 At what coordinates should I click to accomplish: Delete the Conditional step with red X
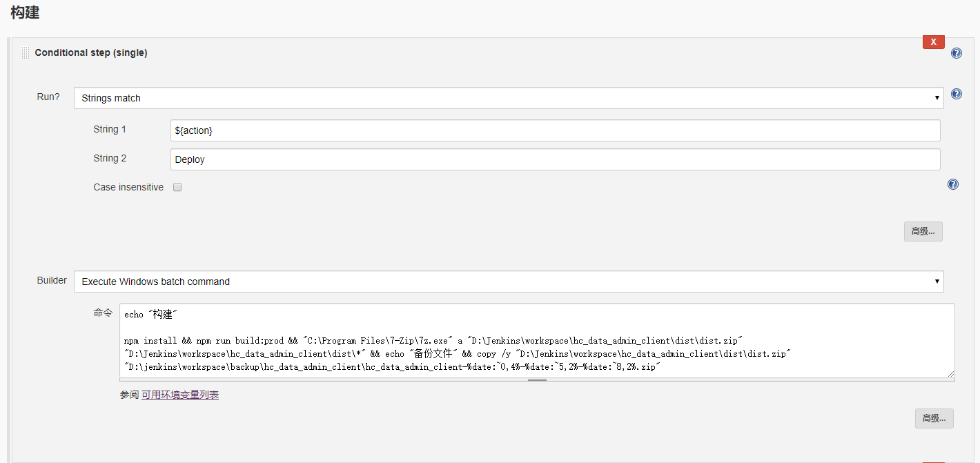pyautogui.click(x=933, y=42)
